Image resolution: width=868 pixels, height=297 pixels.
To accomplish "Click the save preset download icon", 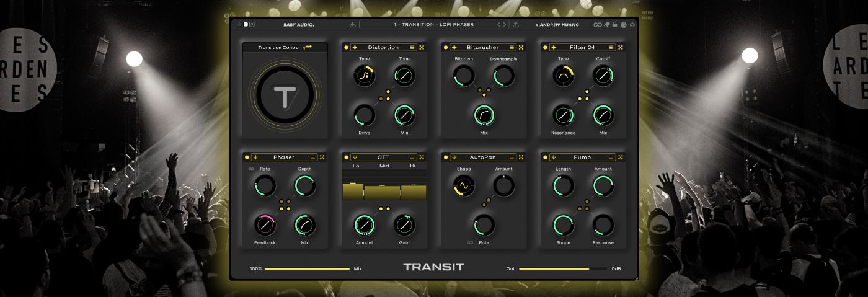I will (352, 25).
